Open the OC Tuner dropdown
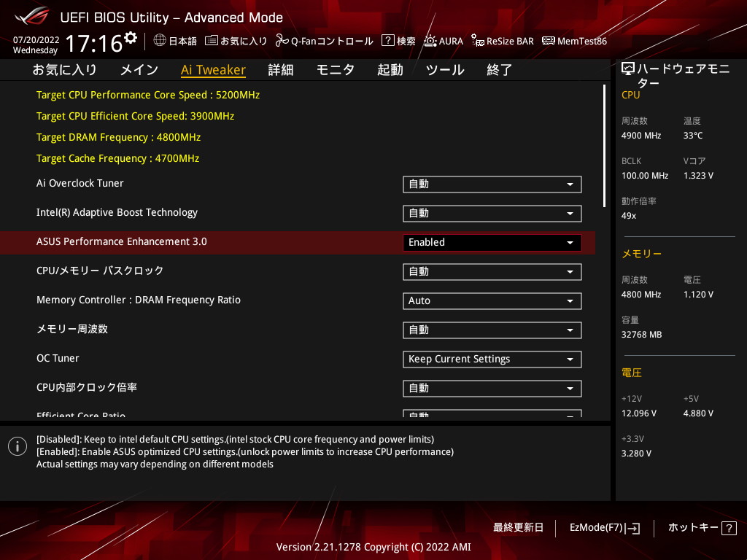The width and height of the screenshot is (747, 560). 492,359
